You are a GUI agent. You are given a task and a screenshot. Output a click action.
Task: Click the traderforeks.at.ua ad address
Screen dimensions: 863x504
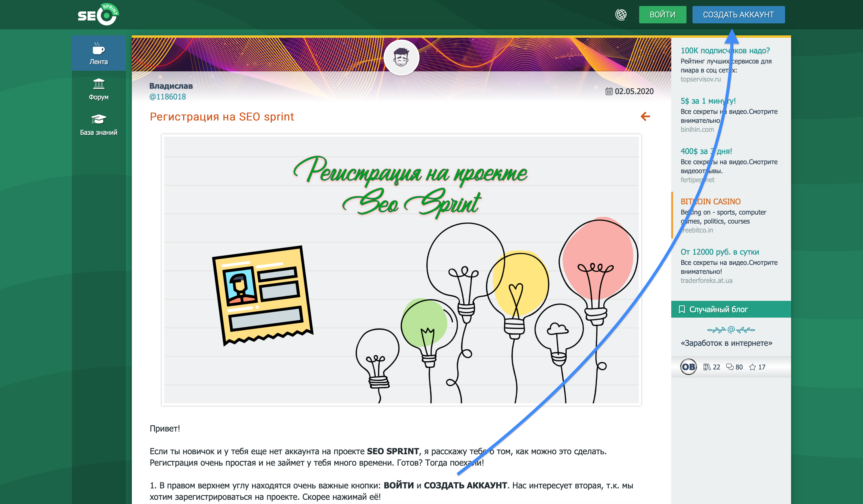click(x=707, y=280)
